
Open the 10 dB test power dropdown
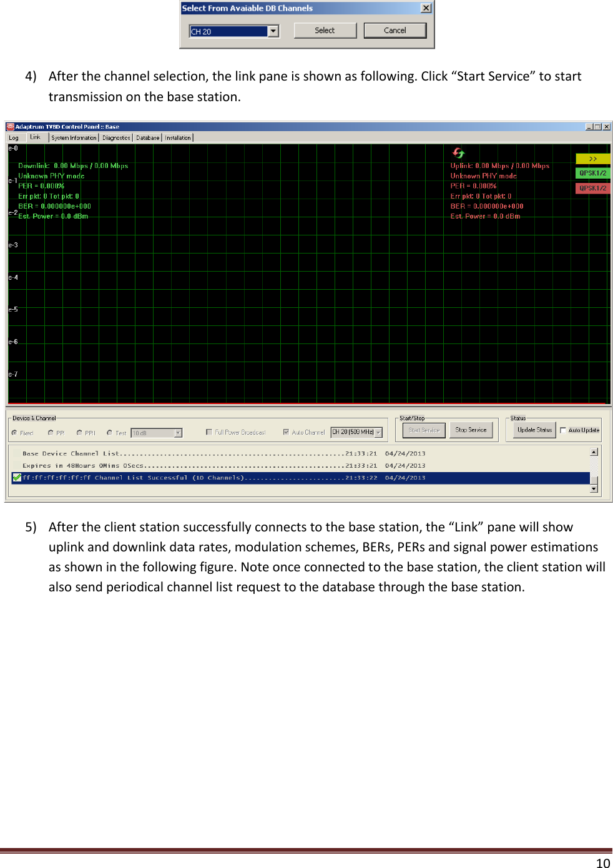point(179,433)
